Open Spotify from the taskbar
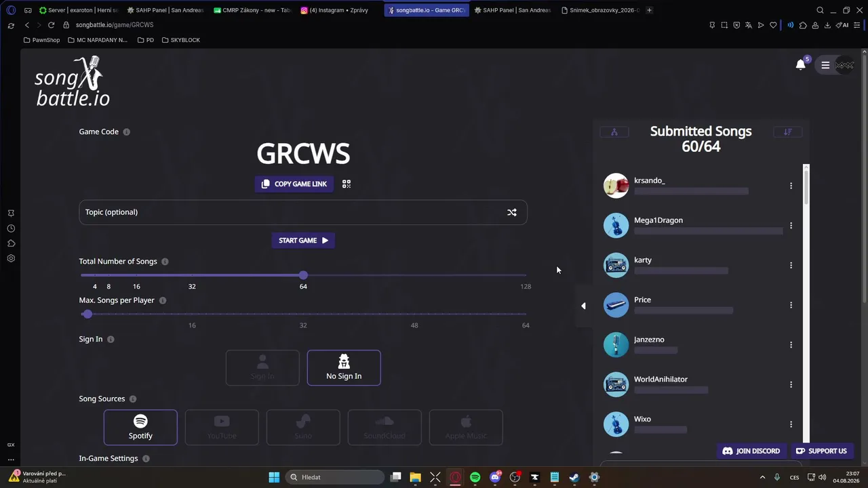The height and width of the screenshot is (488, 868). (475, 477)
